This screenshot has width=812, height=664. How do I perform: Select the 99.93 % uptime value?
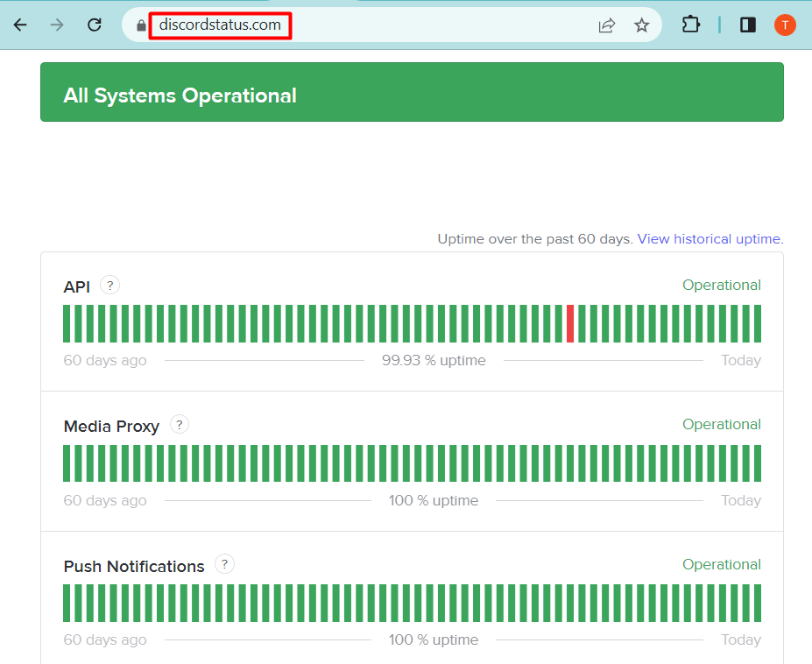[434, 361]
